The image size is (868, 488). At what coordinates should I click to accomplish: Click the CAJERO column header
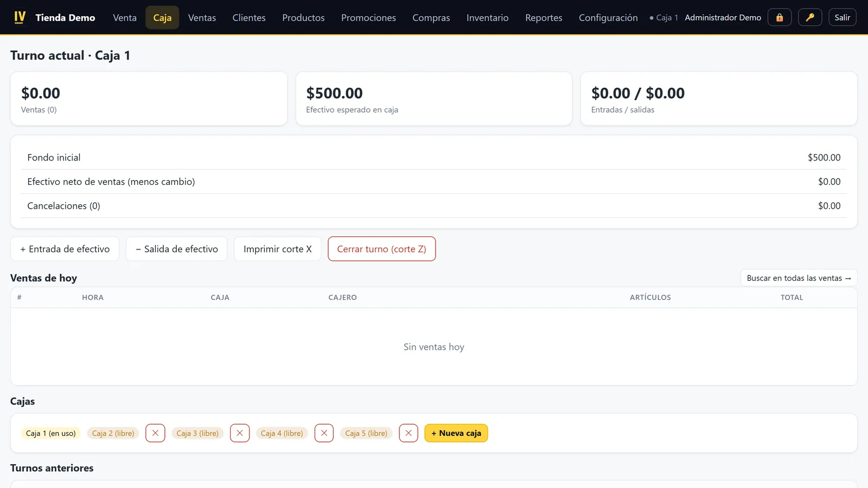(342, 297)
